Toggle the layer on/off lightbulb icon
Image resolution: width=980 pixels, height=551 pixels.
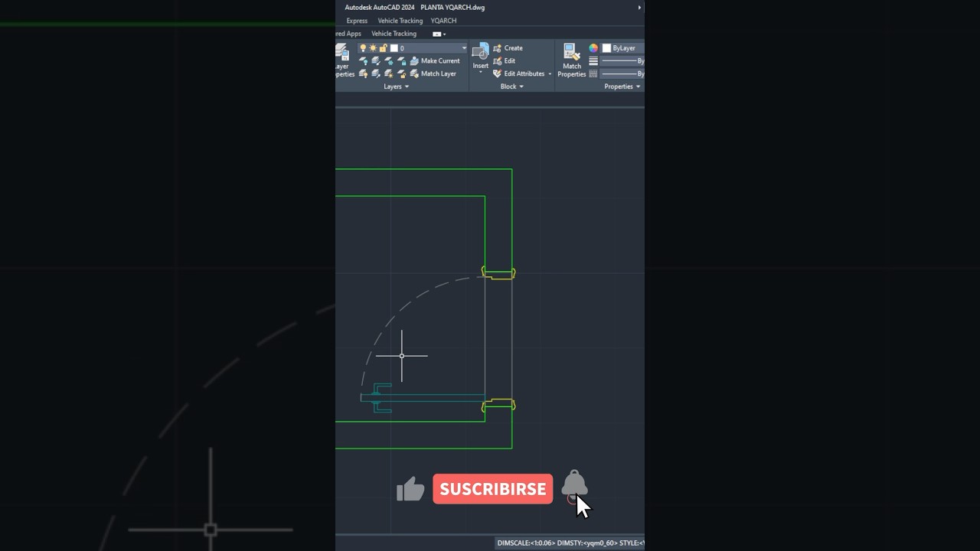pyautogui.click(x=363, y=48)
